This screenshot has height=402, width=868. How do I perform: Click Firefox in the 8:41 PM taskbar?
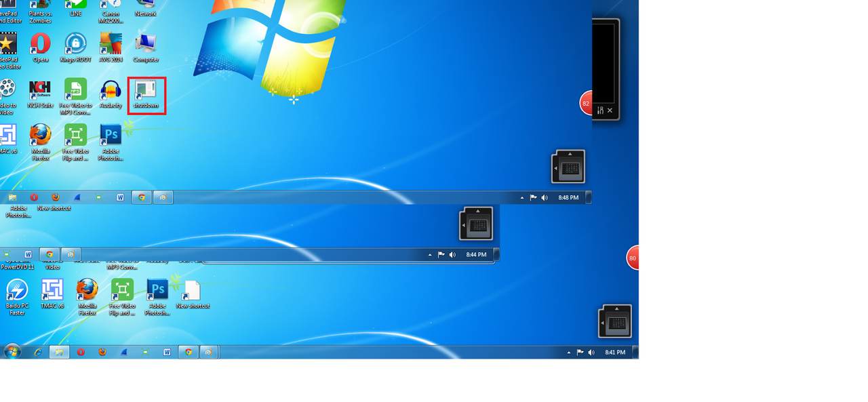pyautogui.click(x=102, y=352)
